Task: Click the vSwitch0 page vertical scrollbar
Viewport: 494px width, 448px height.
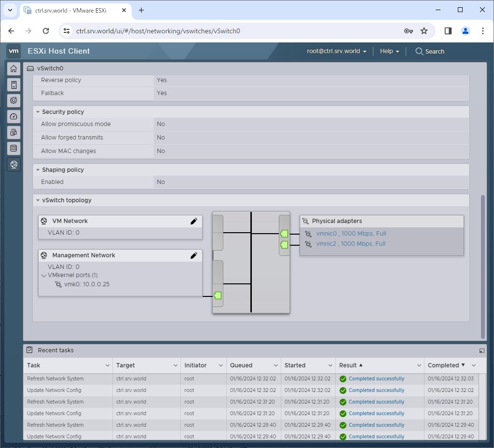Action: (482, 266)
